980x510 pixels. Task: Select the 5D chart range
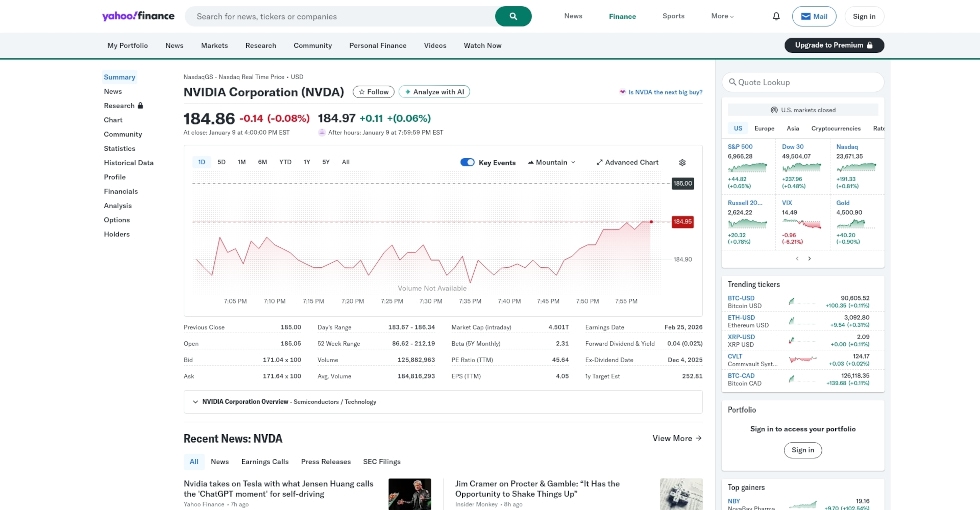click(x=221, y=162)
